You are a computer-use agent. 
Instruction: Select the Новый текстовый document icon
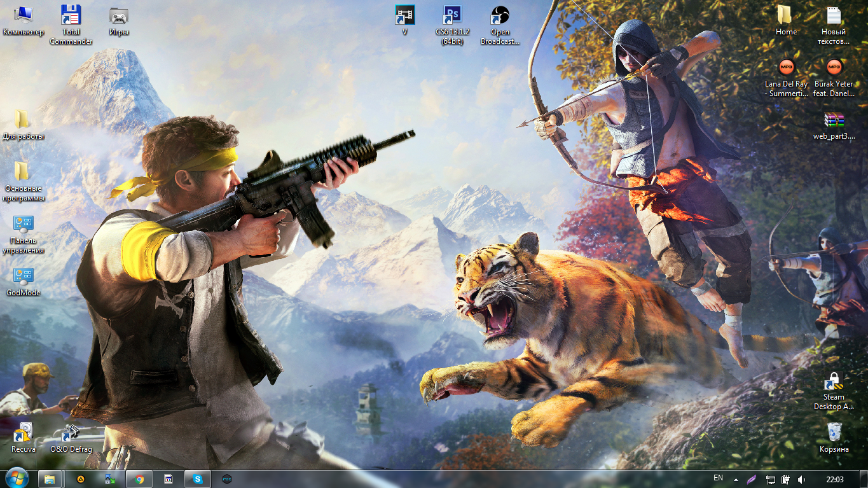[x=834, y=24]
